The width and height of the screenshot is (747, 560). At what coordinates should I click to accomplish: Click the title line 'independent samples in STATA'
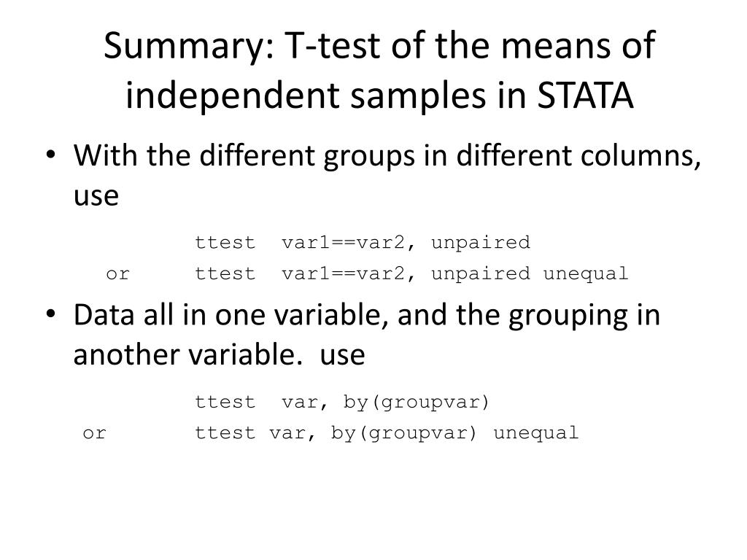click(x=379, y=96)
